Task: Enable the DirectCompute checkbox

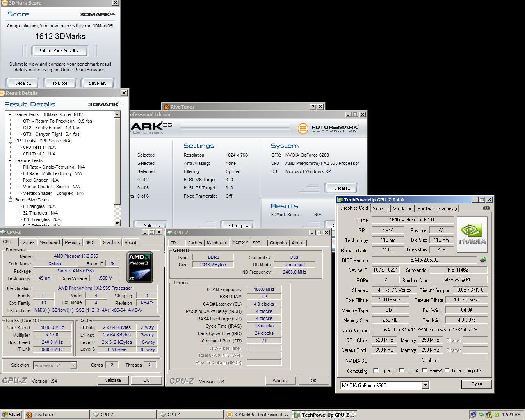Action: click(x=447, y=370)
